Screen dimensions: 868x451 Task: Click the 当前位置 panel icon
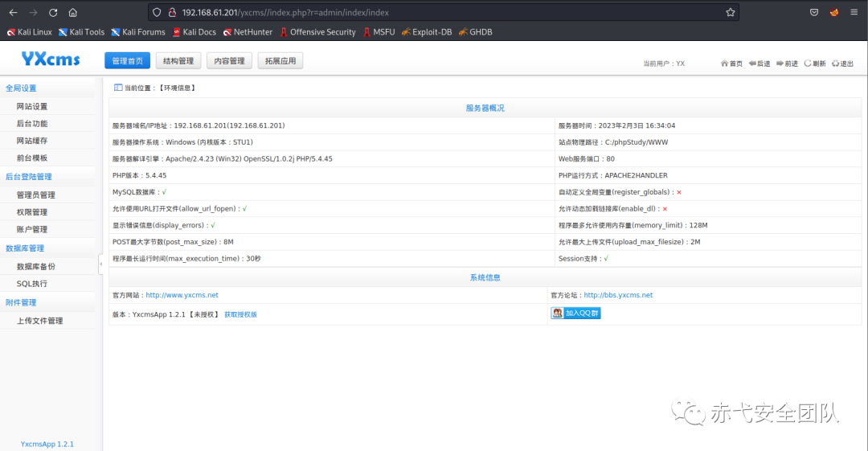coord(118,88)
